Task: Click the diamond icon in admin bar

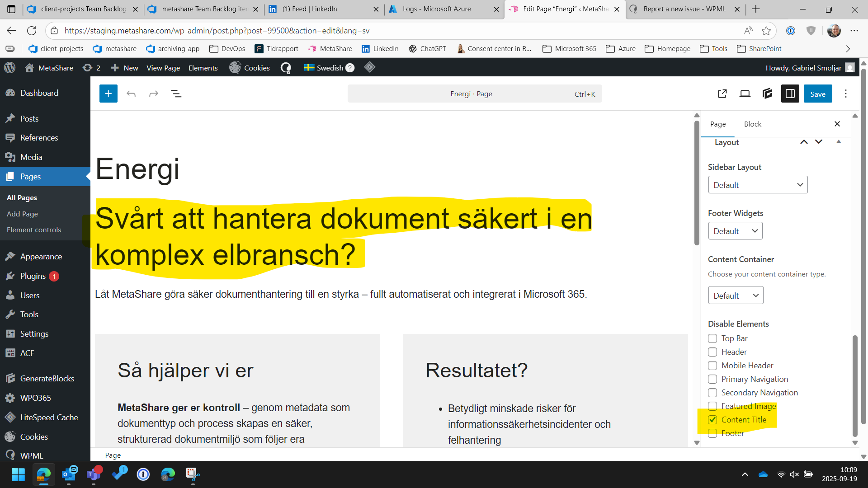Action: pos(370,67)
